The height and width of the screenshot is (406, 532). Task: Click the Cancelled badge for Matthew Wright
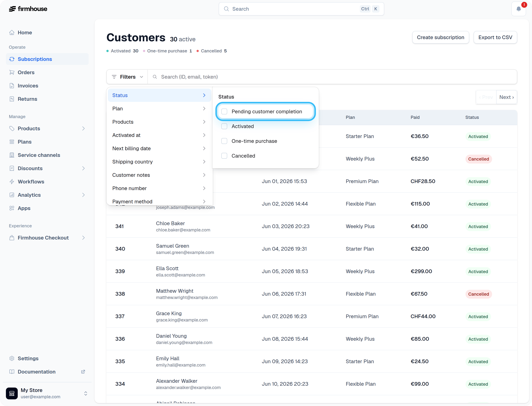tap(478, 294)
